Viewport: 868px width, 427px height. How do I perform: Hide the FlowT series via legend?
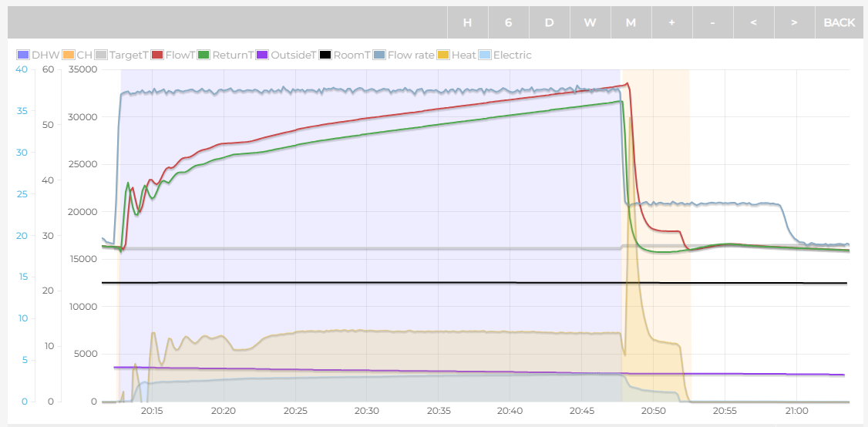pos(173,55)
